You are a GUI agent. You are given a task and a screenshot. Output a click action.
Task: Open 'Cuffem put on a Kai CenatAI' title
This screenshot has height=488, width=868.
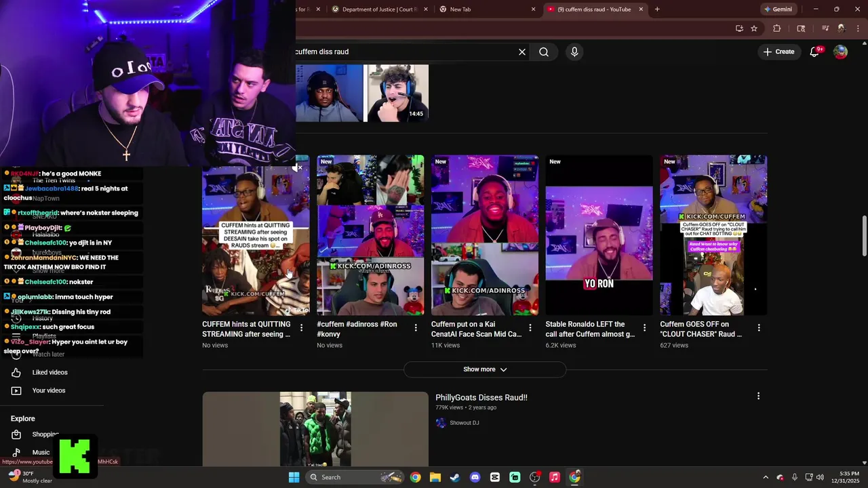click(476, 329)
